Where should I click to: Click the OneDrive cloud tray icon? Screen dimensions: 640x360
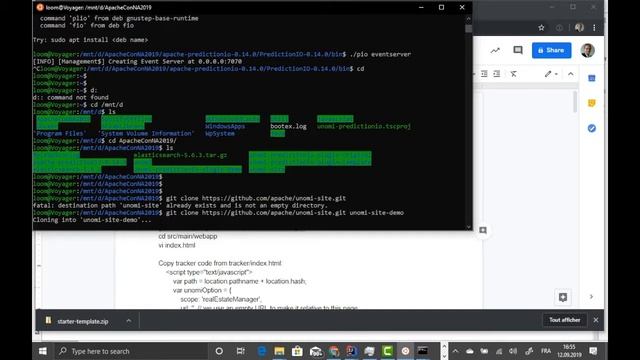click(469, 351)
